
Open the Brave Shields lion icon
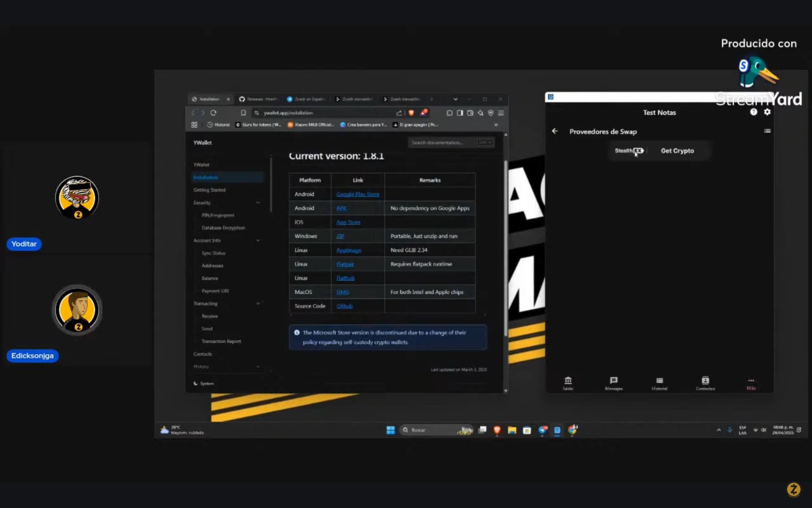coord(411,113)
